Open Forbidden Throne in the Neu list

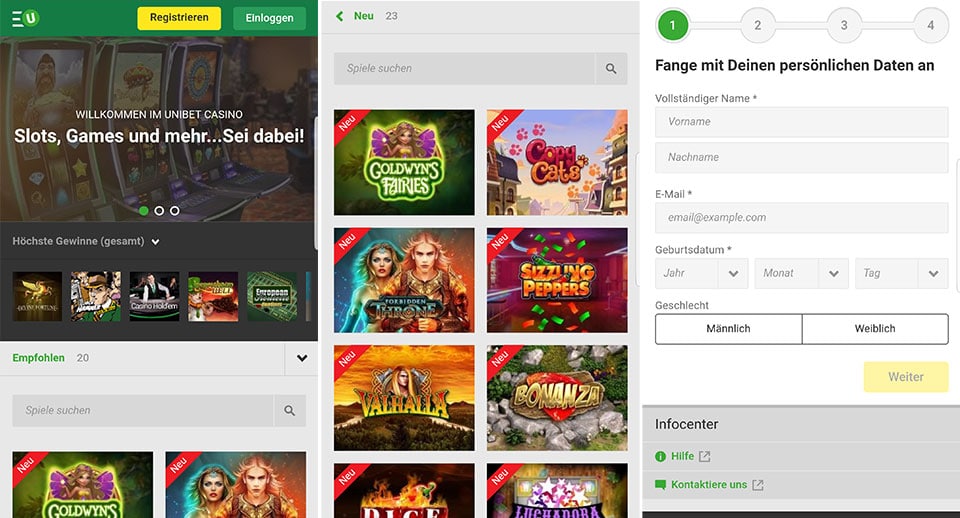click(404, 280)
